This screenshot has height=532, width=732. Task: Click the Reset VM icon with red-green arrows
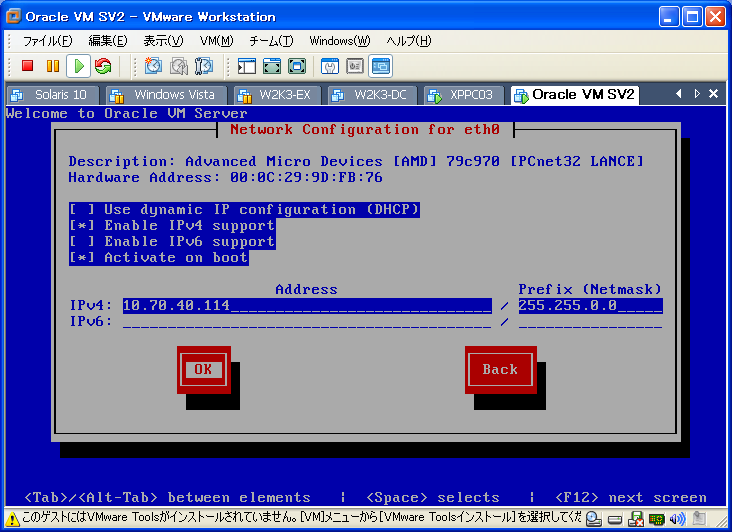pos(103,66)
